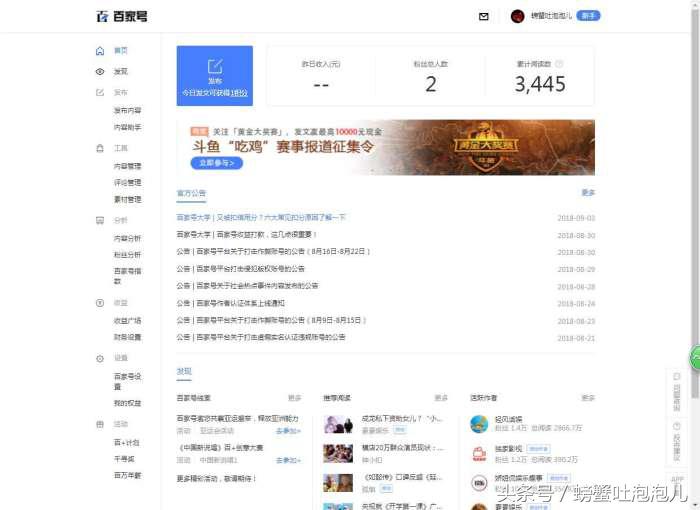Click 更多 beside 百家号活动

click(294, 398)
